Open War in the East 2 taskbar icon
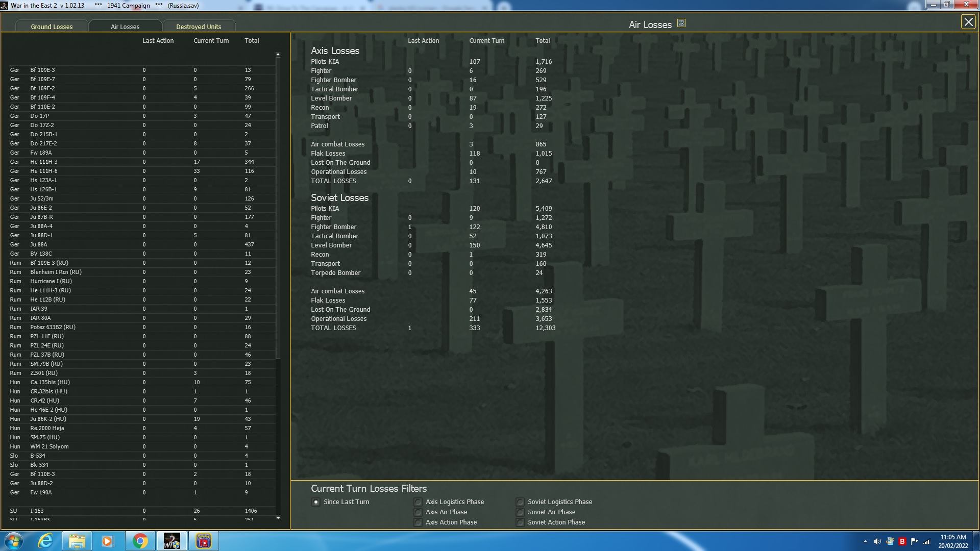The height and width of the screenshot is (551, 980). click(x=172, y=541)
